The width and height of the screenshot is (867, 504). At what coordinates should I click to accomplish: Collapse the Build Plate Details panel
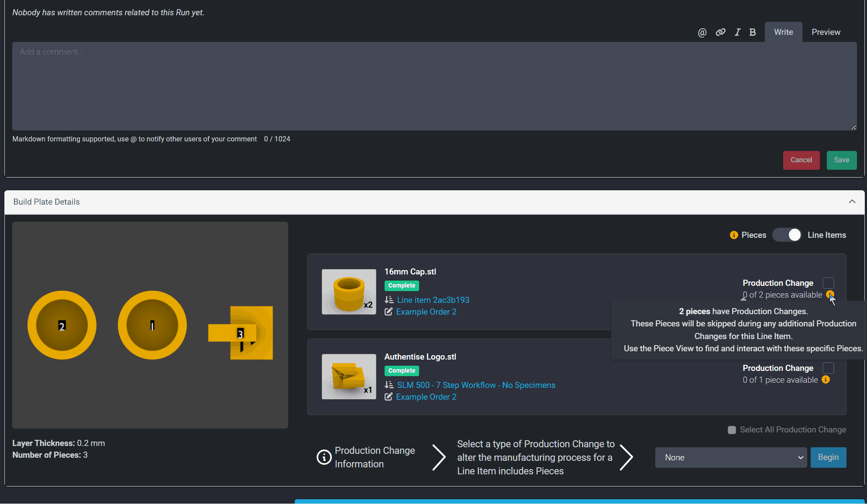(852, 202)
